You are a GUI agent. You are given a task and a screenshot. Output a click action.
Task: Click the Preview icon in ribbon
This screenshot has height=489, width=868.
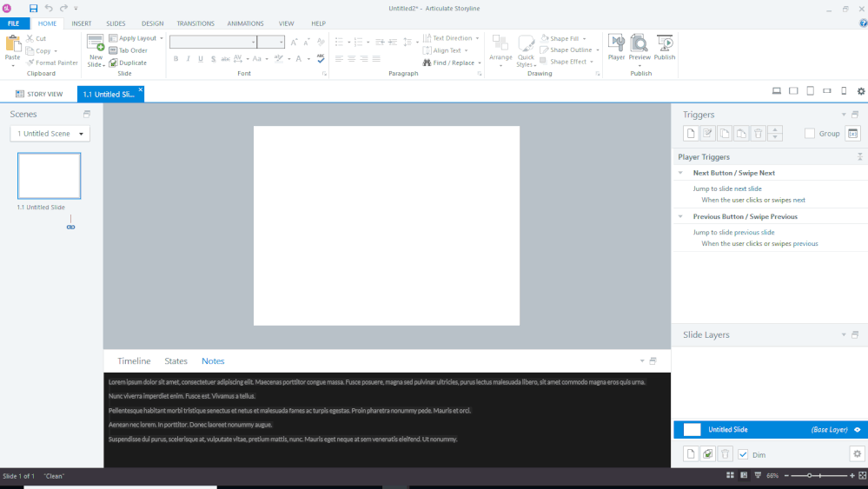click(x=639, y=47)
